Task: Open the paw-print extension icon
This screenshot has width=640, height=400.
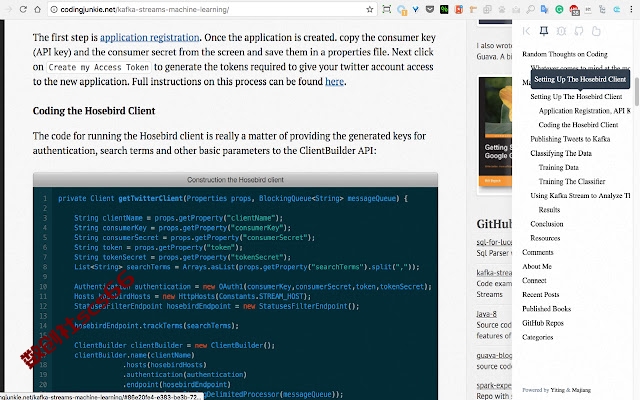Action: [x=502, y=9]
